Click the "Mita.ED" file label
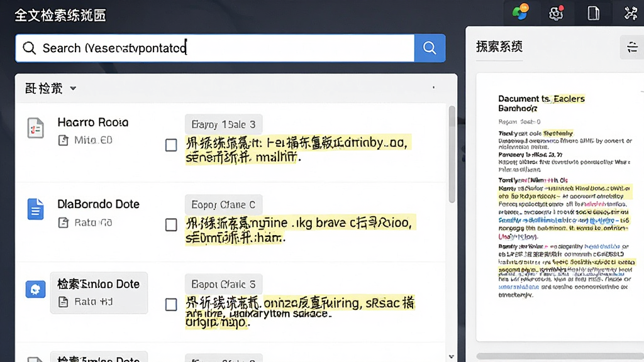The image size is (644, 362). click(x=93, y=140)
